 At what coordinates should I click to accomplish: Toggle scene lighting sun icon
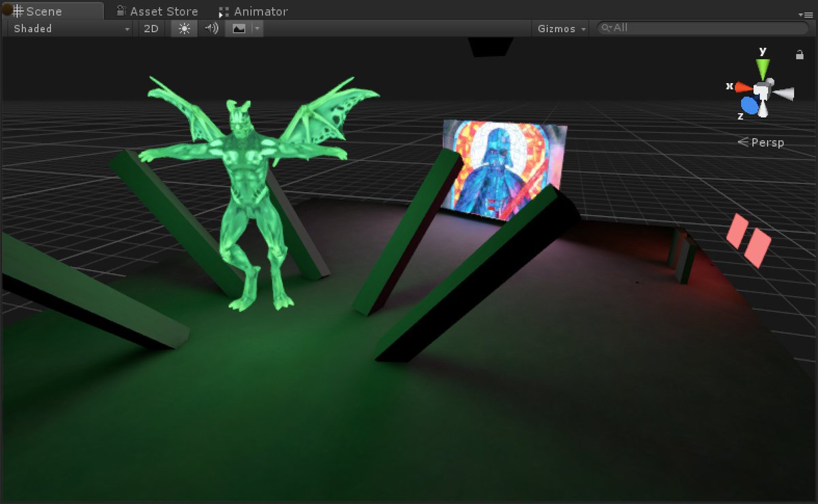184,29
